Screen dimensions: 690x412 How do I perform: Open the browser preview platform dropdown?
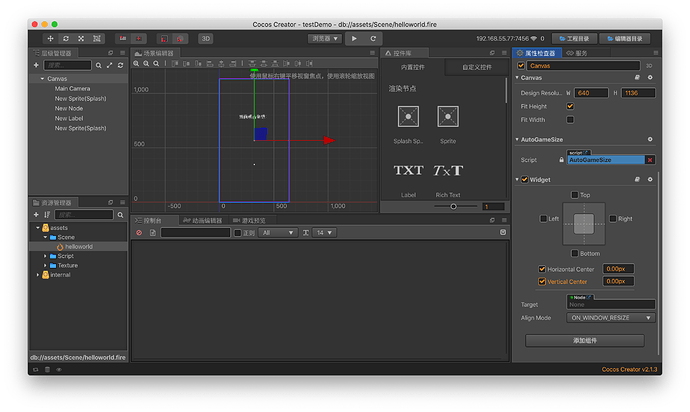(x=324, y=38)
